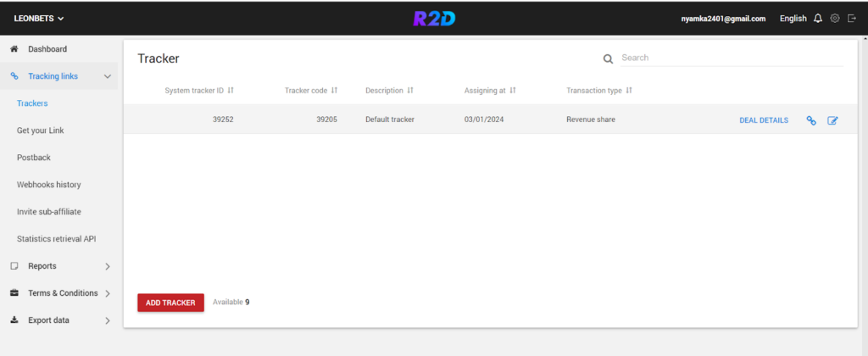Expand the Reports chevron
The height and width of the screenshot is (356, 868).
pyautogui.click(x=108, y=266)
